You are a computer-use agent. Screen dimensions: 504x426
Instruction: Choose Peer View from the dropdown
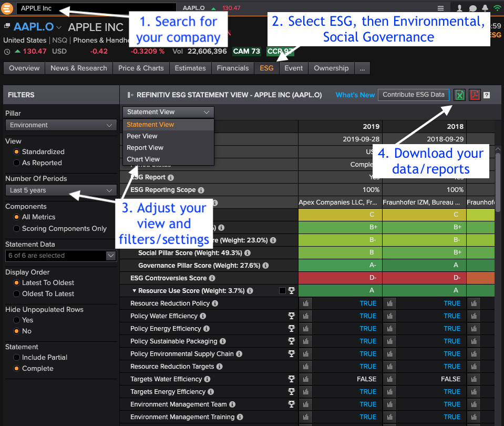click(168, 136)
